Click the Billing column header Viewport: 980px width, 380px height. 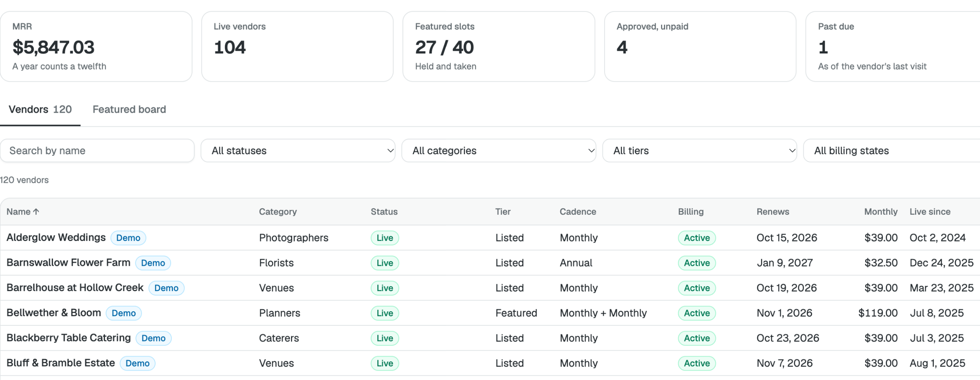(691, 212)
